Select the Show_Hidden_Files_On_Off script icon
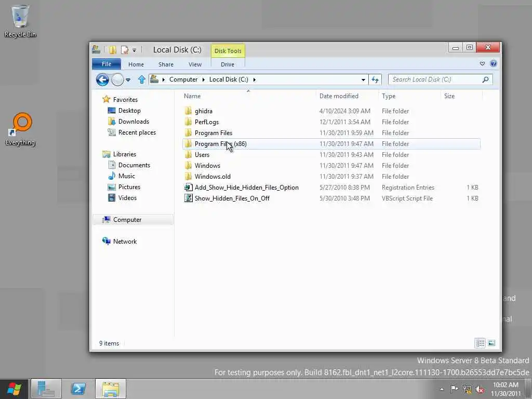The height and width of the screenshot is (399, 532). pyautogui.click(x=188, y=198)
